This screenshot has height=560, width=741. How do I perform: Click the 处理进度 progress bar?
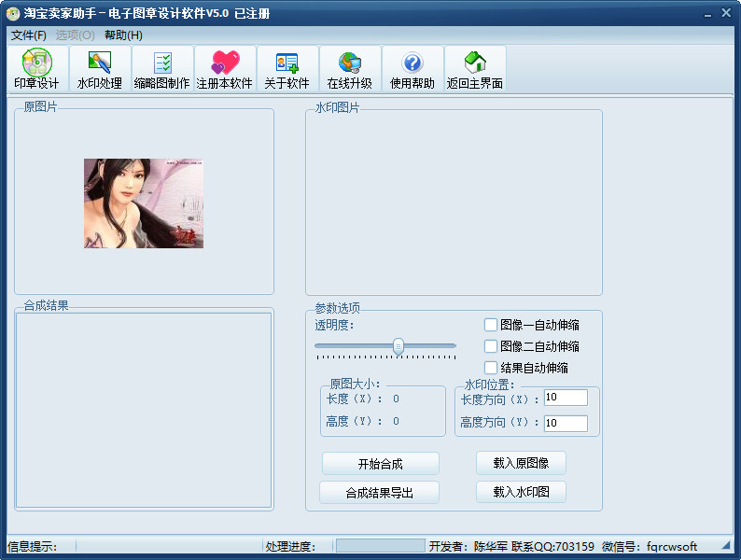point(381,546)
